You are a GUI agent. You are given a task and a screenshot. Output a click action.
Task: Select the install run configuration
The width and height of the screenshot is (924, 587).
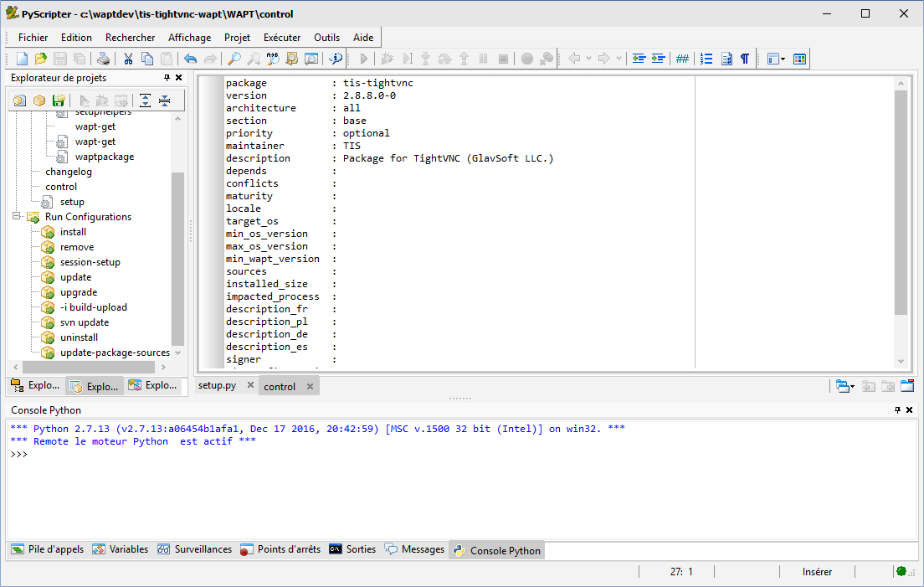click(x=73, y=232)
